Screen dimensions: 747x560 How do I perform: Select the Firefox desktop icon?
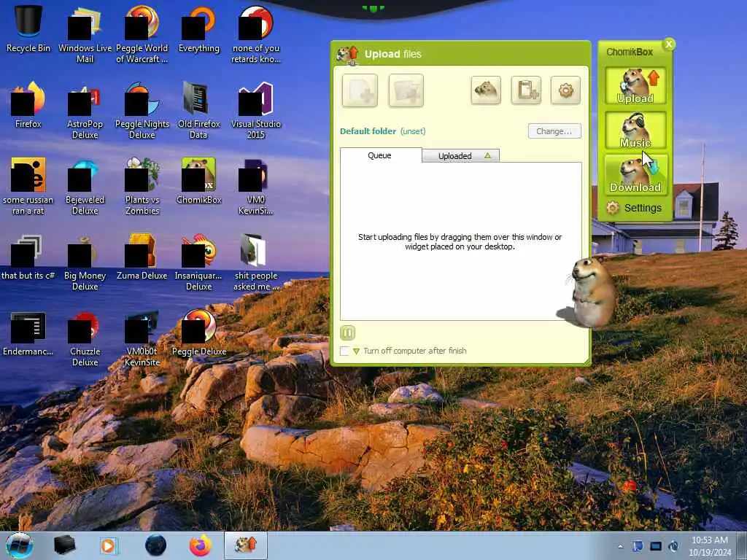pyautogui.click(x=28, y=105)
